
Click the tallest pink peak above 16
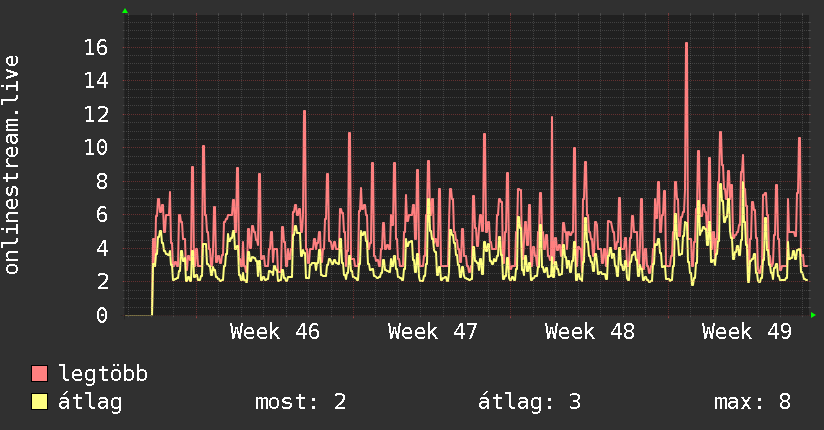pos(686,44)
